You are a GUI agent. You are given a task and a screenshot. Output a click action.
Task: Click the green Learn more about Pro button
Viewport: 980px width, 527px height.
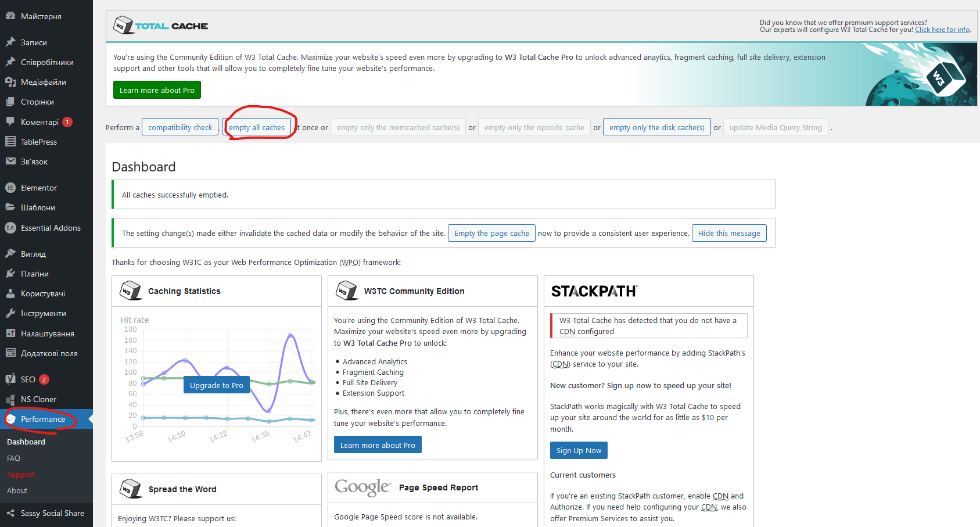click(x=157, y=90)
